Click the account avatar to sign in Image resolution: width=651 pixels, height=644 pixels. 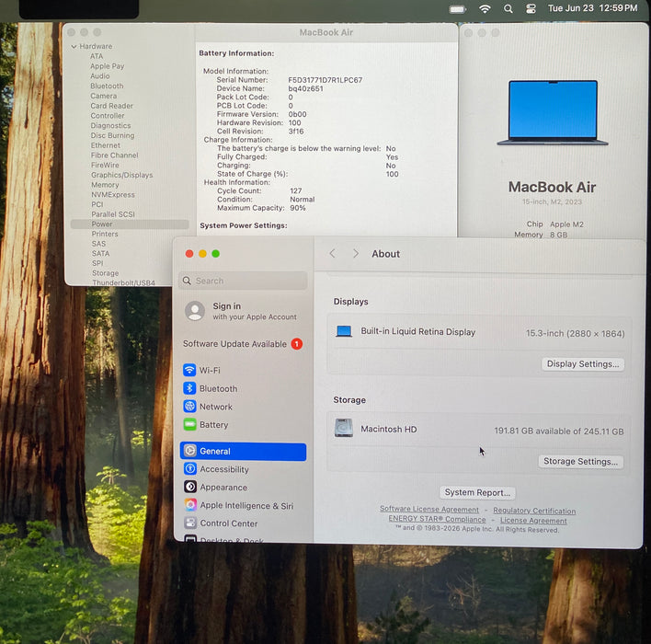(195, 311)
